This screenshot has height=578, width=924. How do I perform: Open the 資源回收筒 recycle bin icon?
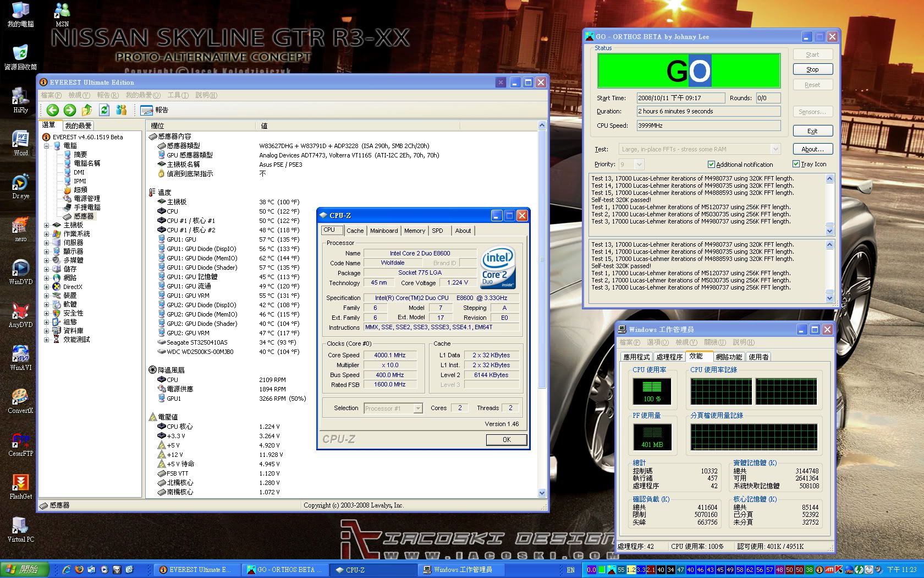pyautogui.click(x=20, y=58)
